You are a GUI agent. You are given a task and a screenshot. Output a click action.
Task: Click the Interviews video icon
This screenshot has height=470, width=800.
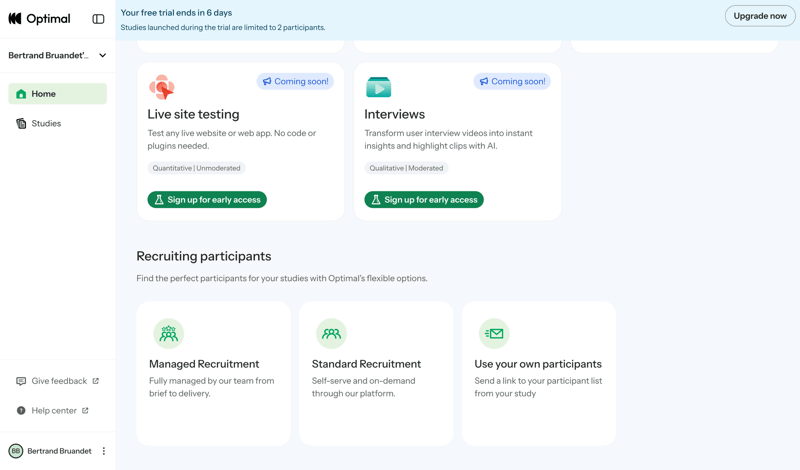378,87
